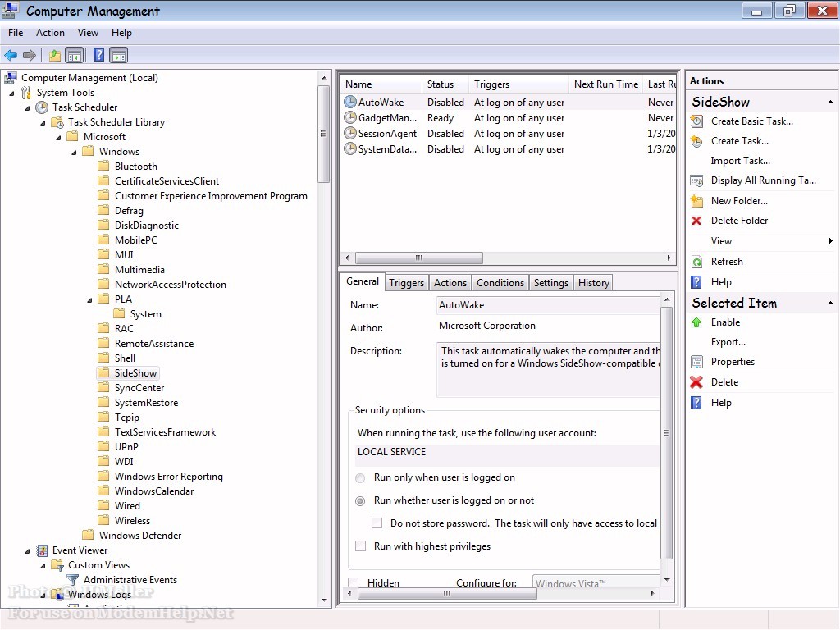This screenshot has width=840, height=630.
Task: Collapse the Task Scheduler node
Action: pos(27,107)
